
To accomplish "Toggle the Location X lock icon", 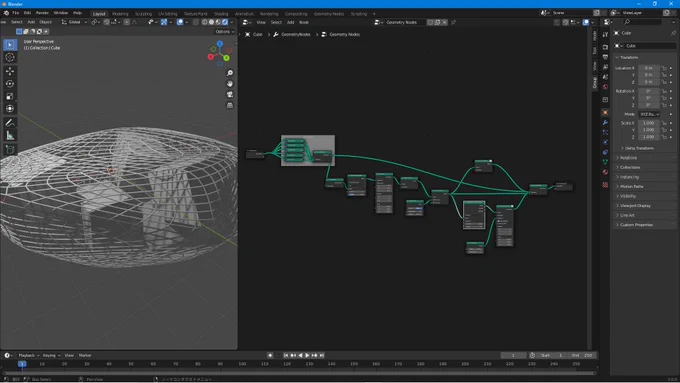I will [x=664, y=68].
